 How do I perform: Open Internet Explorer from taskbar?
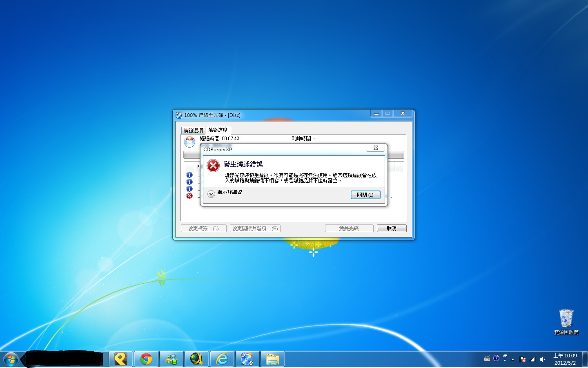(222, 359)
